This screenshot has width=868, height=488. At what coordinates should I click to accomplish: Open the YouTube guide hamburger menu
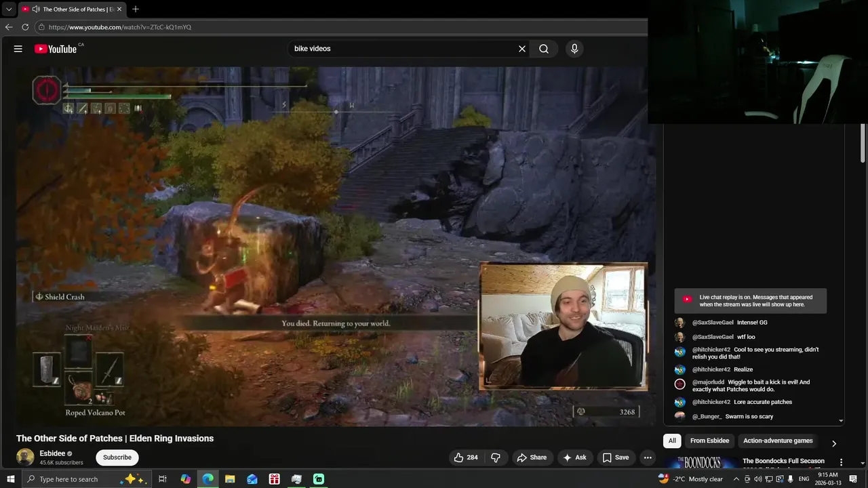pyautogui.click(x=18, y=49)
